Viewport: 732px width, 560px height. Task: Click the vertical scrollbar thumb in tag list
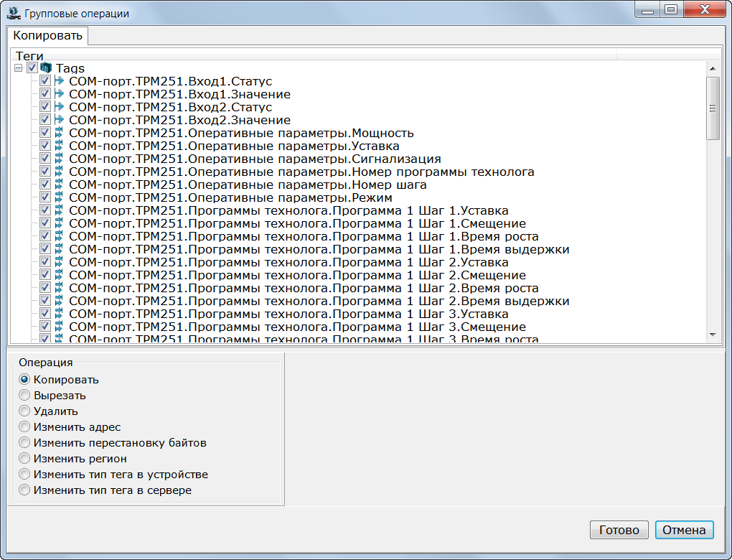coord(713,108)
